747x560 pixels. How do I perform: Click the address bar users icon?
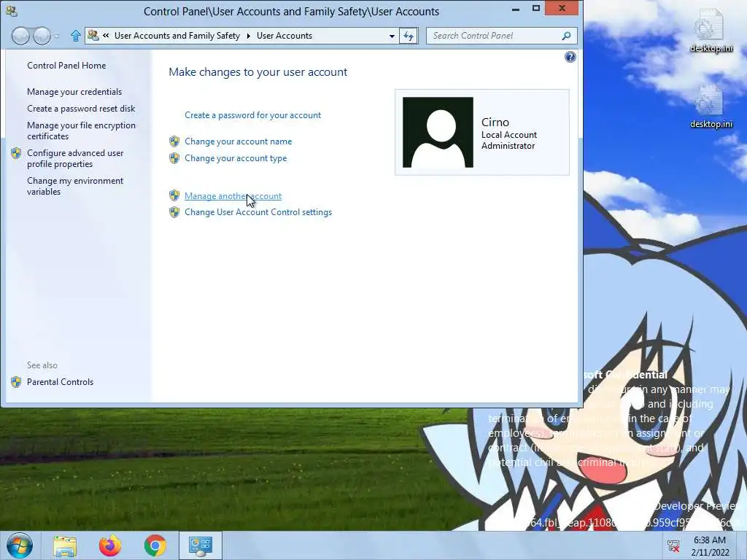point(93,36)
